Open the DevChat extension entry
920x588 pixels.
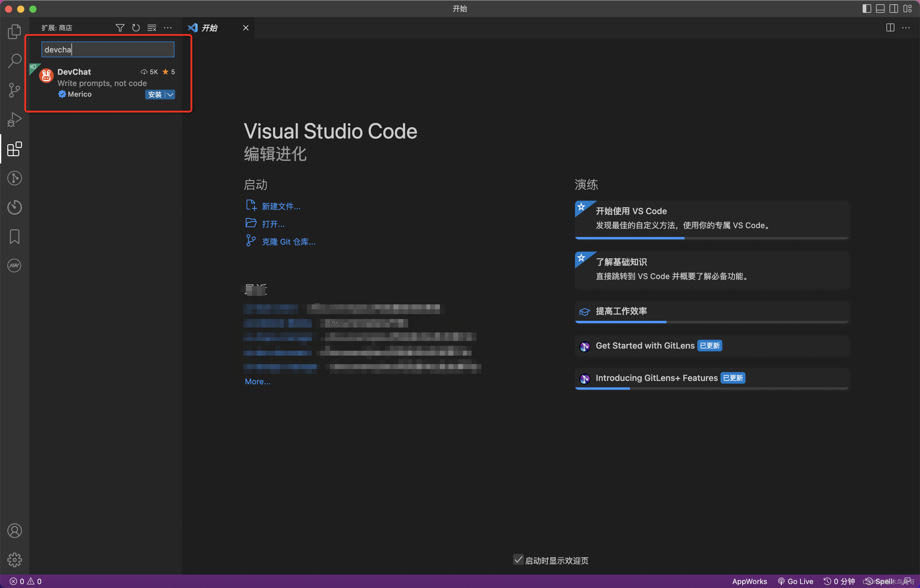point(106,83)
